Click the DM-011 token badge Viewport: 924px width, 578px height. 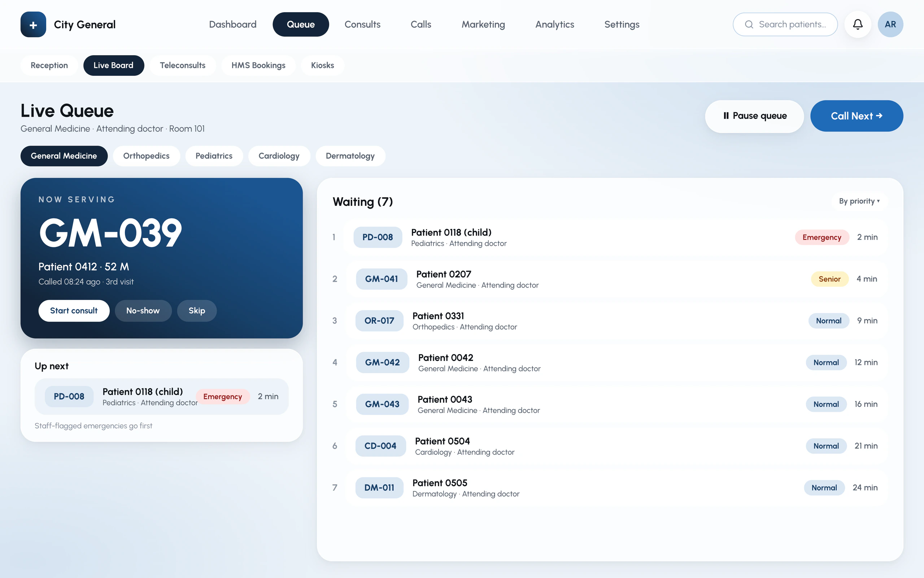pyautogui.click(x=379, y=488)
